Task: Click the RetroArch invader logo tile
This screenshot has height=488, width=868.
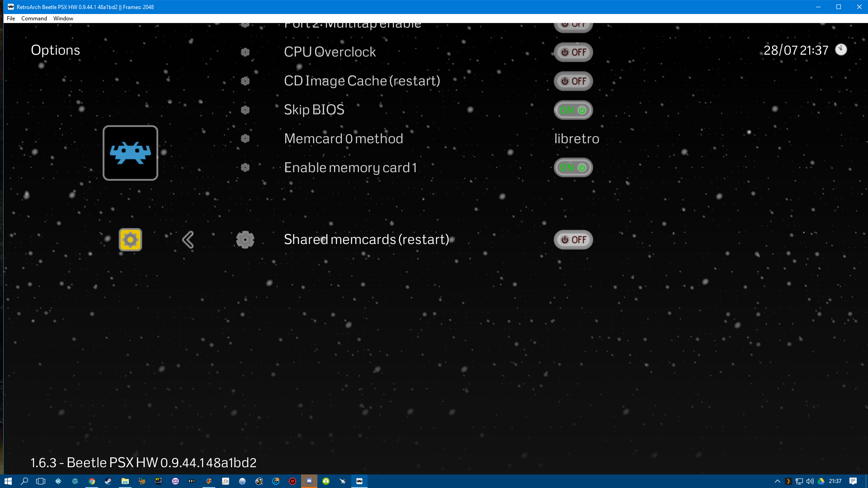Action: pyautogui.click(x=130, y=153)
